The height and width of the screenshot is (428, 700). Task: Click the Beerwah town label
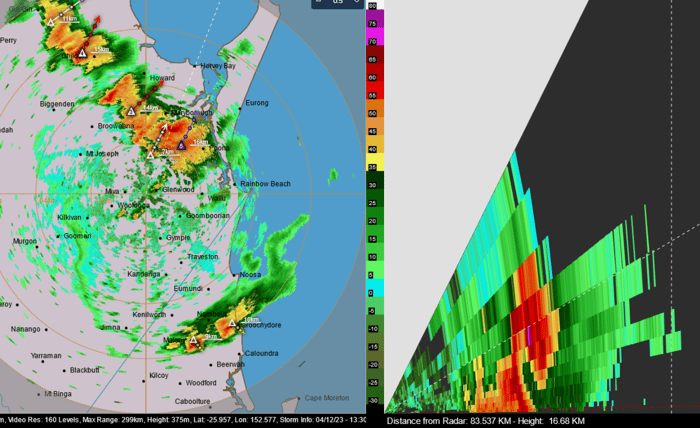[x=230, y=364]
